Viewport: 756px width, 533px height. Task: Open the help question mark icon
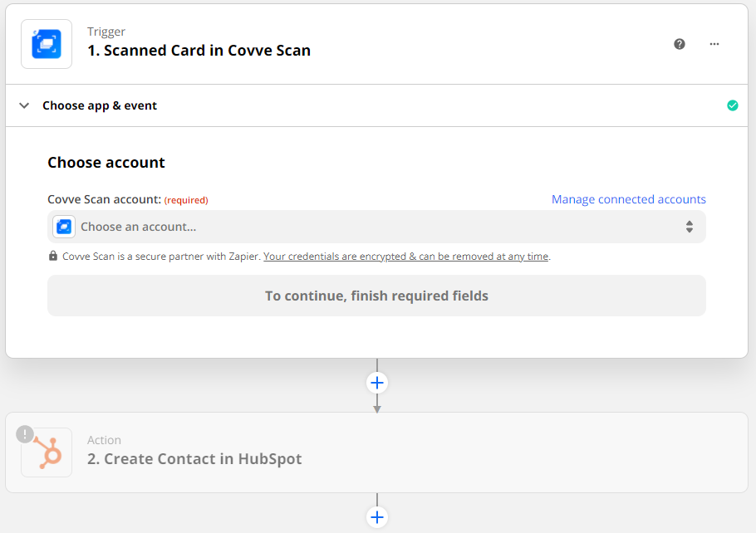pos(680,44)
